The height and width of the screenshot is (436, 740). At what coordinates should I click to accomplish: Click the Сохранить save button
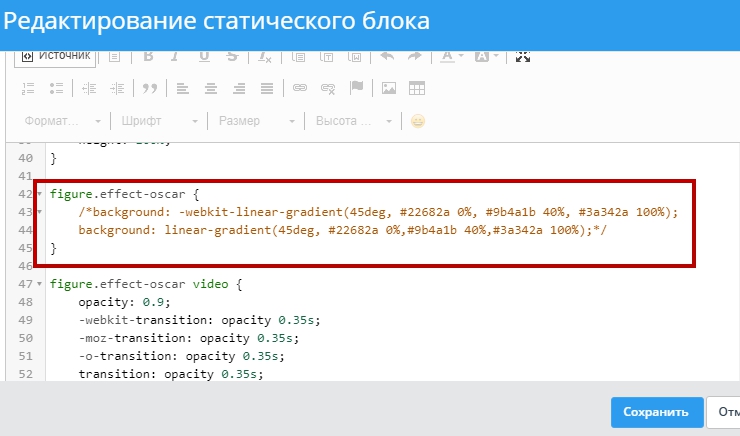(655, 412)
